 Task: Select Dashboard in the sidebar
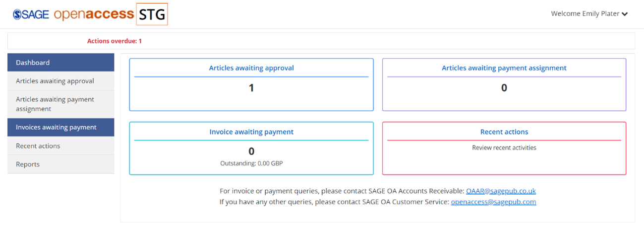[61, 63]
